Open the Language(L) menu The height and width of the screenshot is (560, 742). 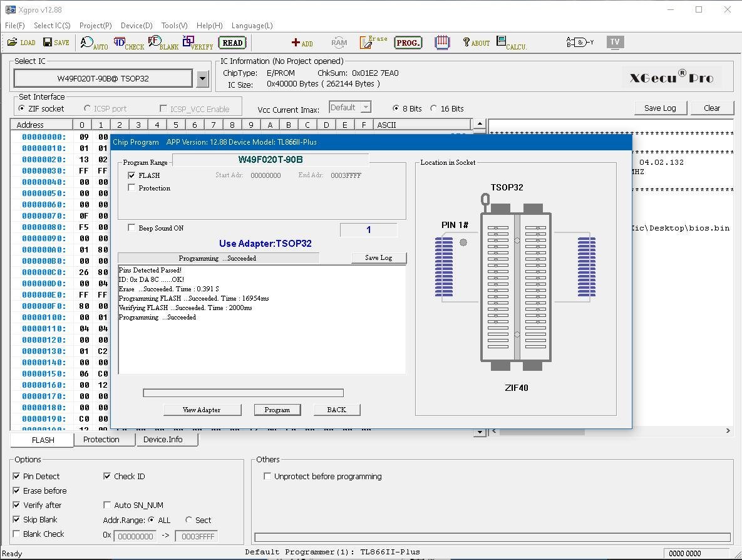point(252,26)
